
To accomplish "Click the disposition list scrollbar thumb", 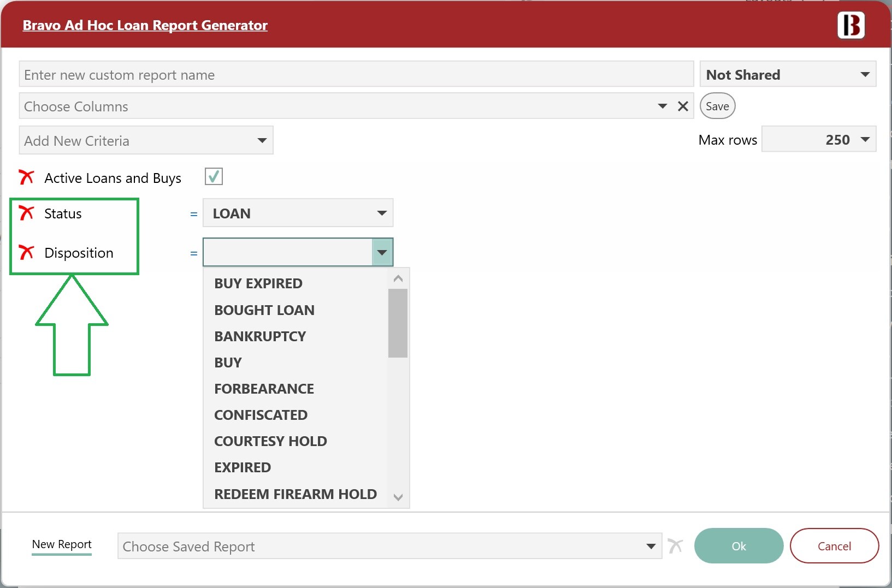I will click(x=398, y=323).
